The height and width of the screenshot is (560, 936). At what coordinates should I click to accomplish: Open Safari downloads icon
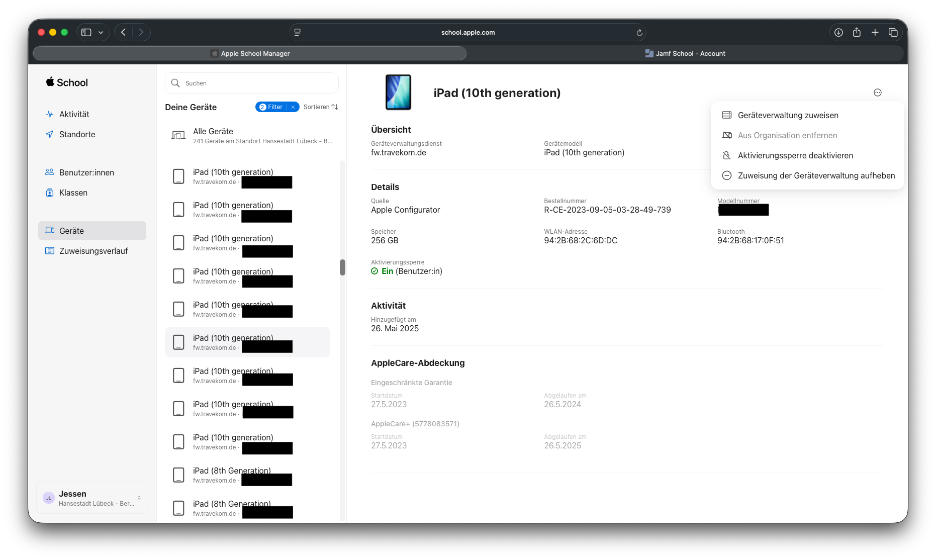tap(838, 33)
